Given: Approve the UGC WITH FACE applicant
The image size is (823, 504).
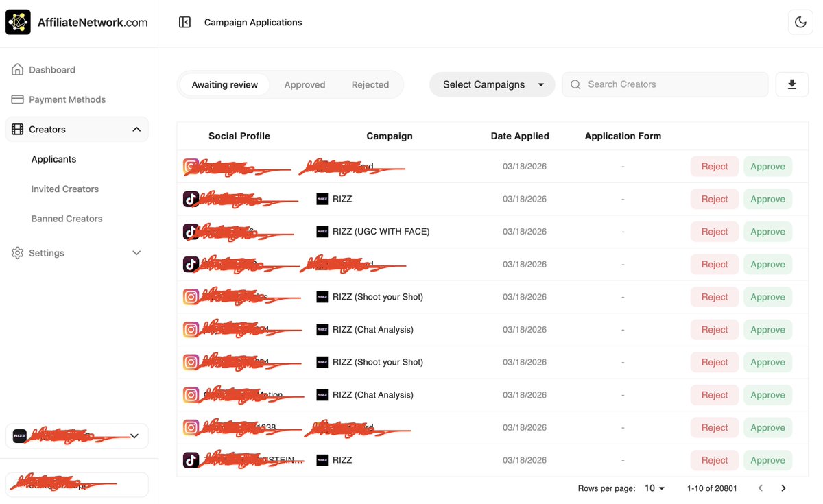Looking at the screenshot, I should click(767, 232).
